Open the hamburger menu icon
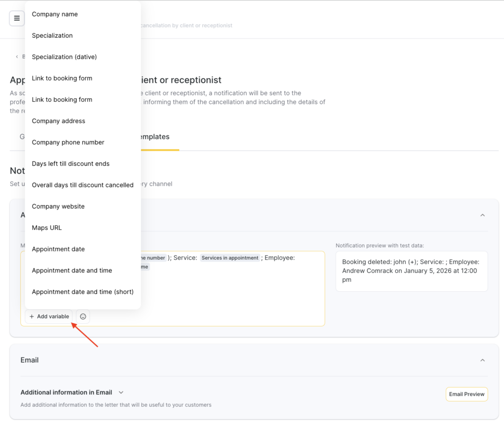504x423 pixels. (x=17, y=19)
